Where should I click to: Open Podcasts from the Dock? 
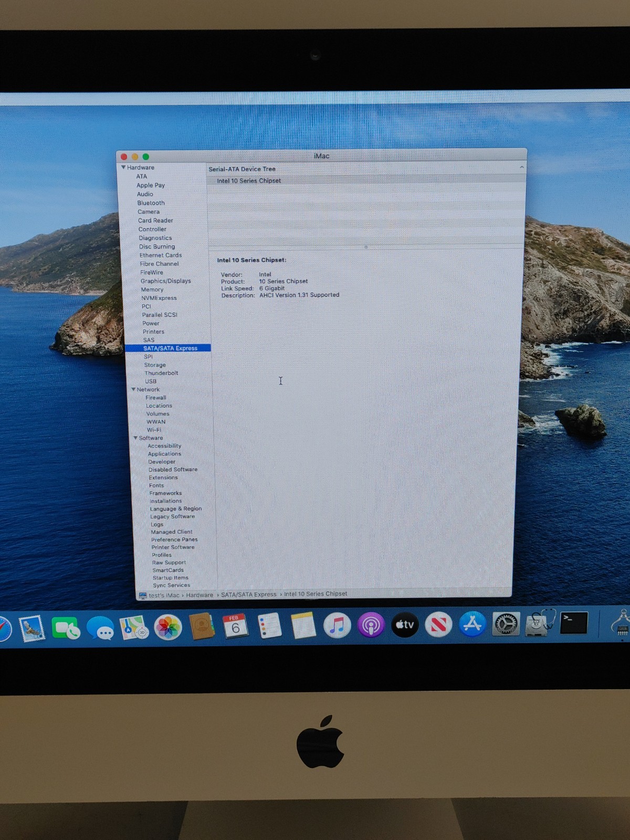[x=371, y=625]
